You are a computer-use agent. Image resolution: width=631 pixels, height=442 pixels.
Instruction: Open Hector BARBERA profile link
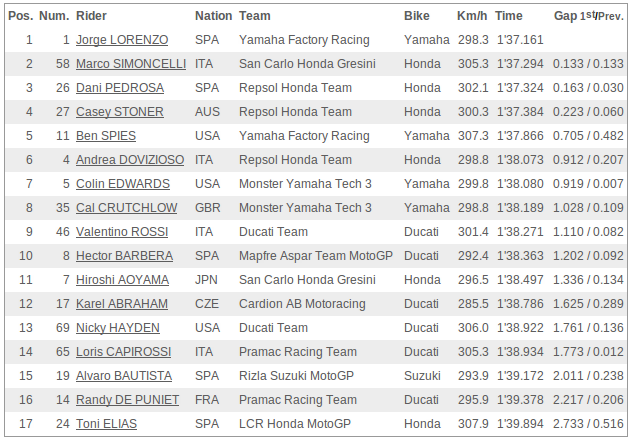pos(124,256)
